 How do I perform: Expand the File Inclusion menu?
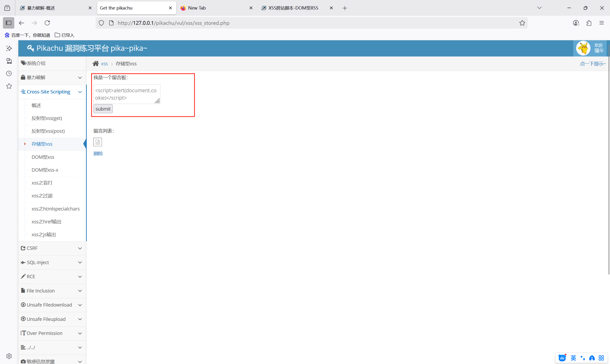tap(52, 291)
